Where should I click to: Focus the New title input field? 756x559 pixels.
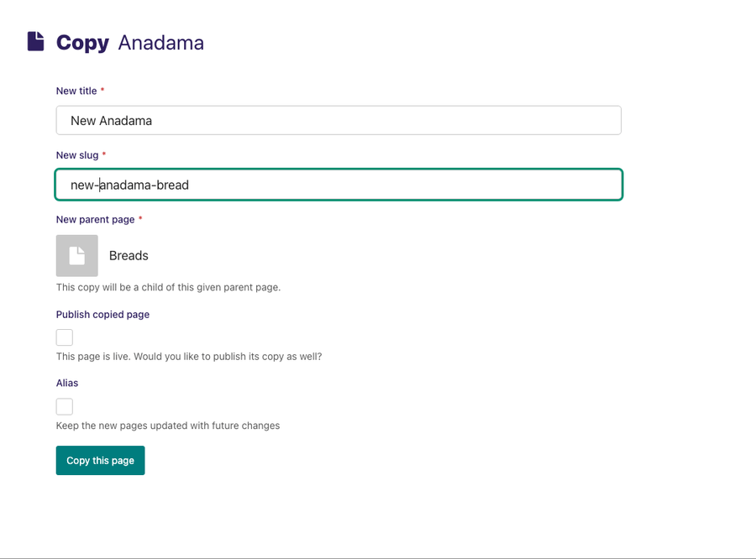coord(339,120)
